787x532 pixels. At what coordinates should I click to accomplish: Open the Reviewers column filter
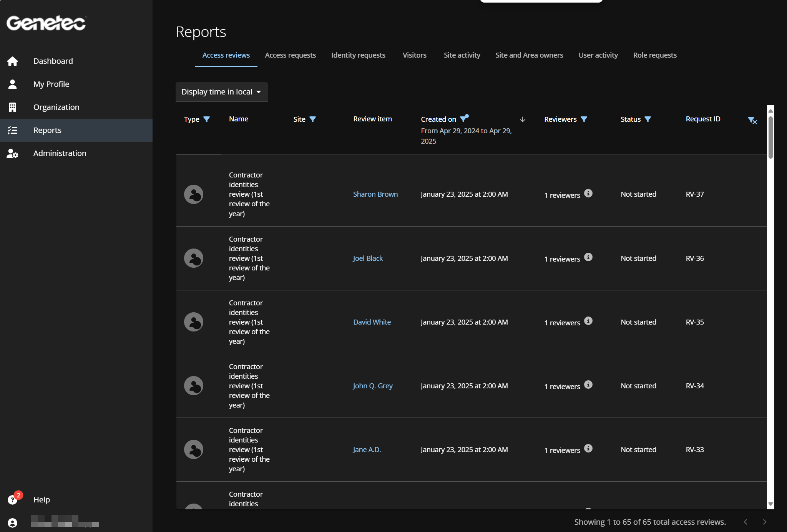[584, 119]
